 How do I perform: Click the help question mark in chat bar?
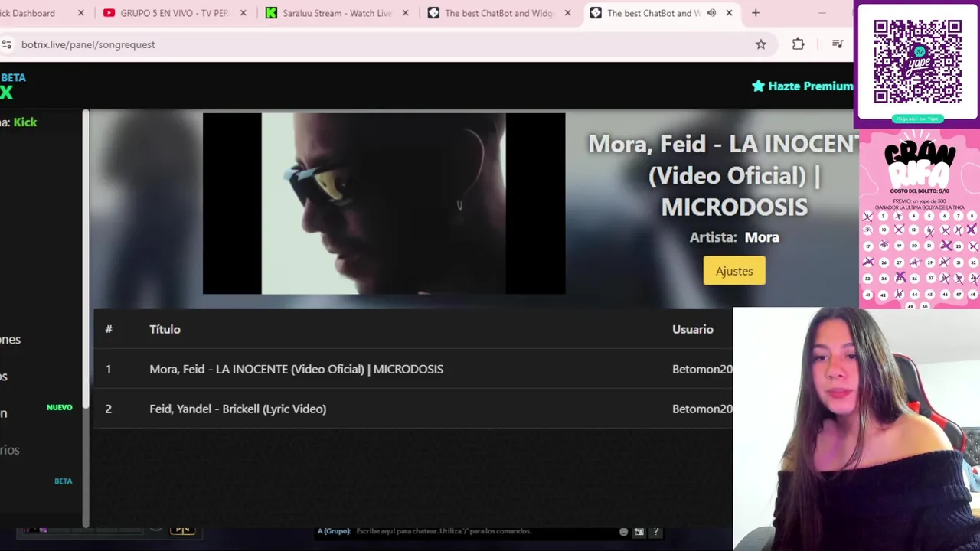pyautogui.click(x=656, y=532)
